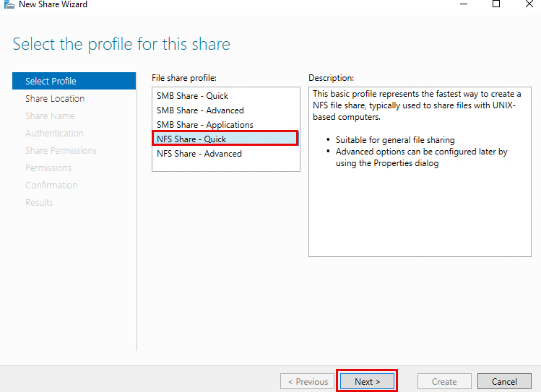Click the Next button
The width and height of the screenshot is (541, 392).
367,382
